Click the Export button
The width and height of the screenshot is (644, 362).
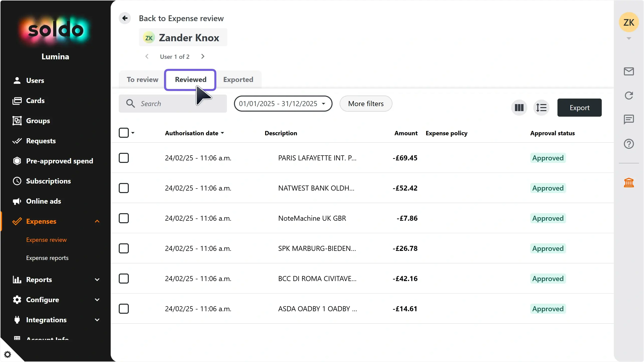(579, 108)
